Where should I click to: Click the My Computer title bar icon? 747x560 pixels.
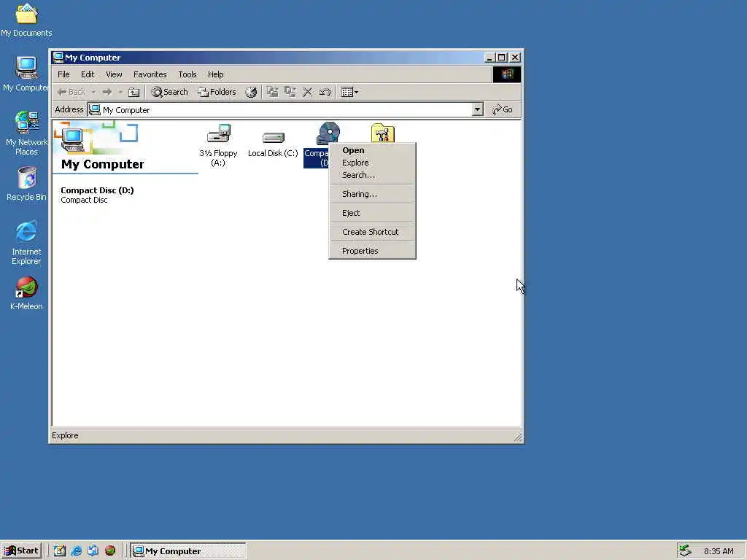tap(58, 57)
